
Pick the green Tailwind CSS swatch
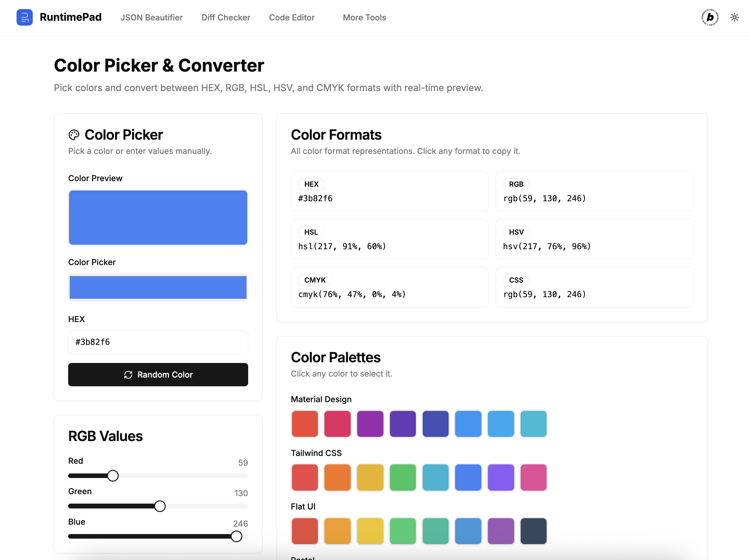pyautogui.click(x=403, y=477)
